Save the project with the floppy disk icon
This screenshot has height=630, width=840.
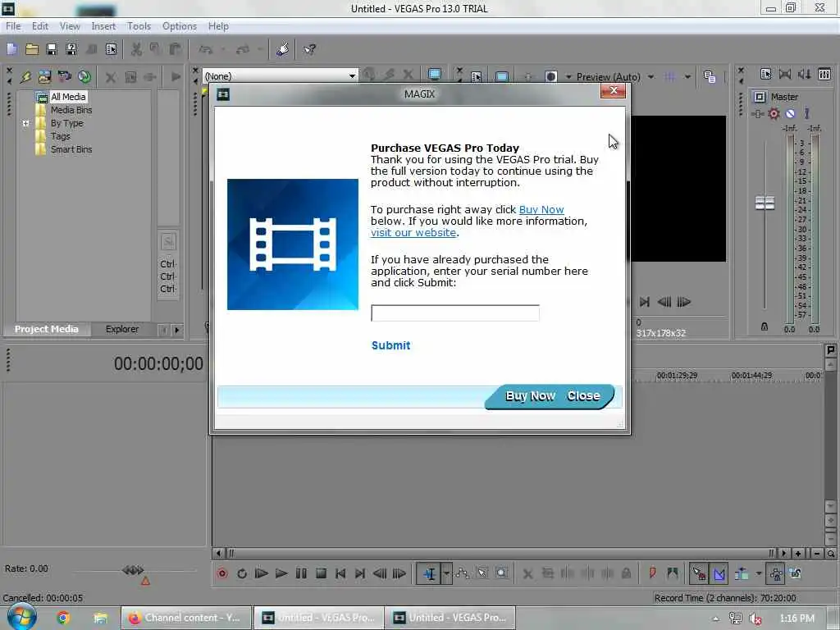[x=52, y=49]
